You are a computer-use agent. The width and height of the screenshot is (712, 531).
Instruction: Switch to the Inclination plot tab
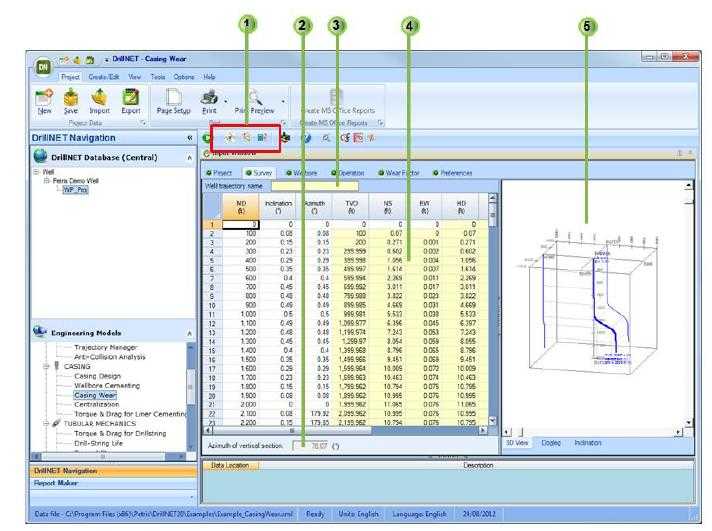click(x=588, y=442)
